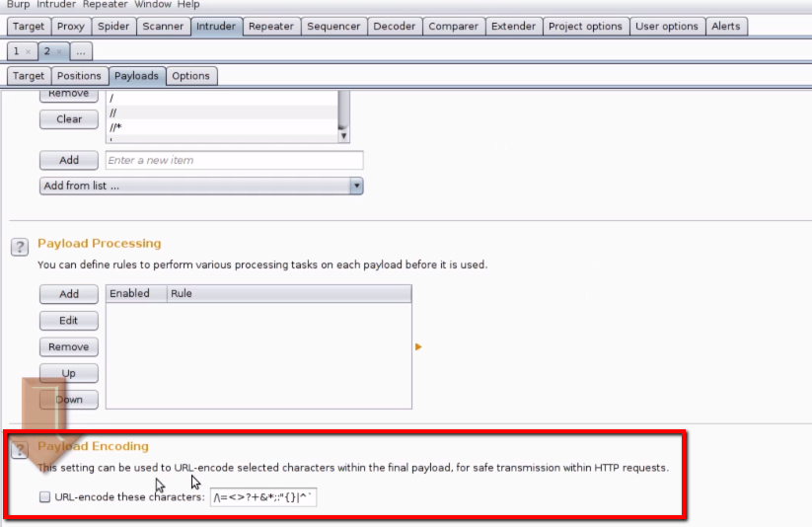This screenshot has width=812, height=527.
Task: Open the Window menu
Action: (153, 4)
